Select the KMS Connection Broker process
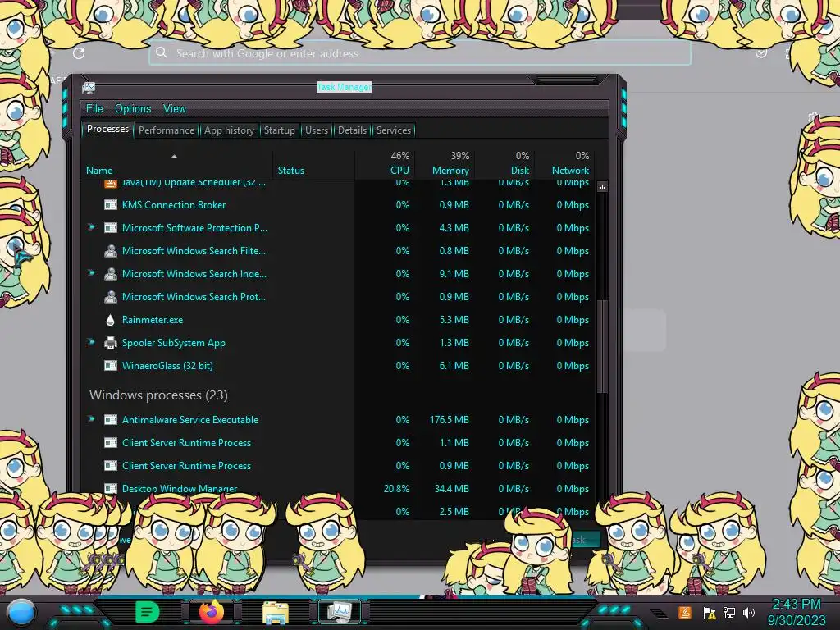 click(174, 204)
